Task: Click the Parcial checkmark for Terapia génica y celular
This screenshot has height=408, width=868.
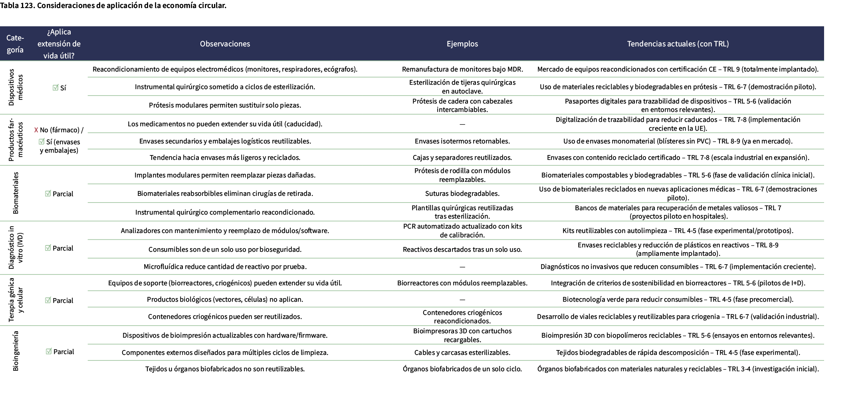Action: [x=48, y=301]
